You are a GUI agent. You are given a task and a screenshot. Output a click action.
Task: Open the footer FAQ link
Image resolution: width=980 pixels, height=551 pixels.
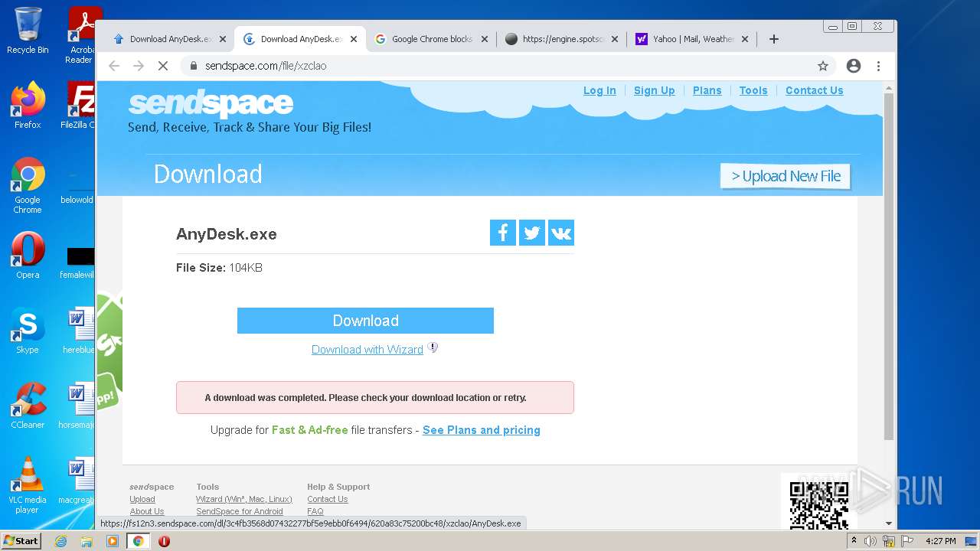tap(315, 511)
